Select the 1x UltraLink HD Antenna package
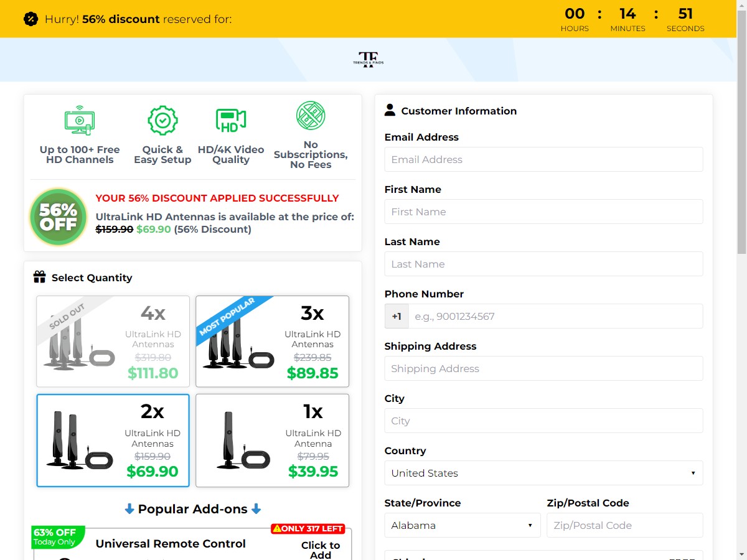 (x=272, y=440)
